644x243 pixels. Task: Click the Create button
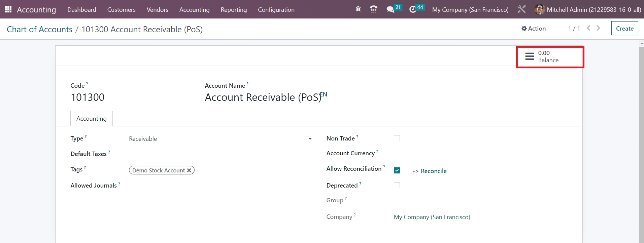pyautogui.click(x=624, y=29)
